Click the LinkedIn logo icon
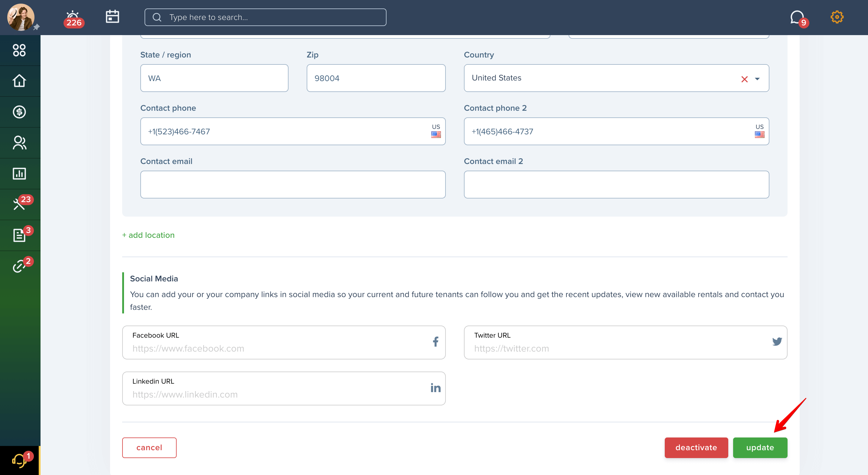Viewport: 868px width, 475px height. tap(435, 388)
